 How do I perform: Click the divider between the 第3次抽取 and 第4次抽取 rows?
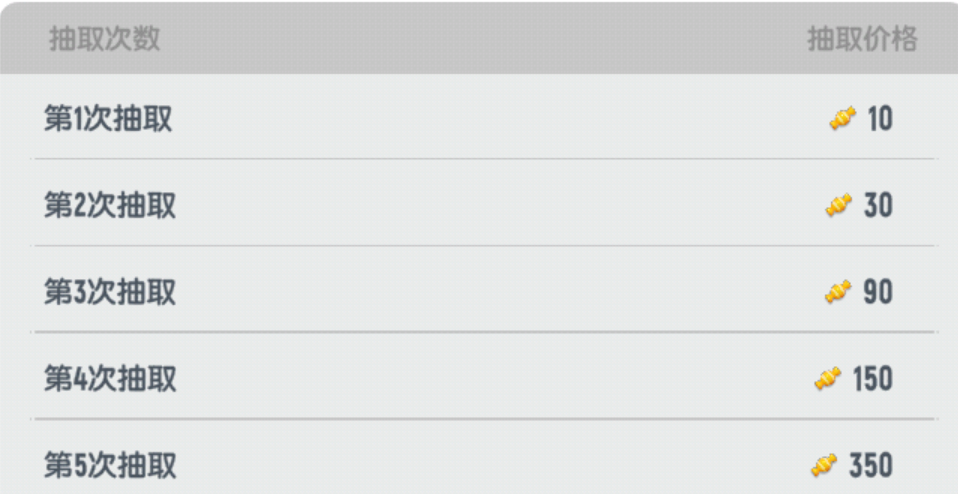pyautogui.click(x=484, y=332)
